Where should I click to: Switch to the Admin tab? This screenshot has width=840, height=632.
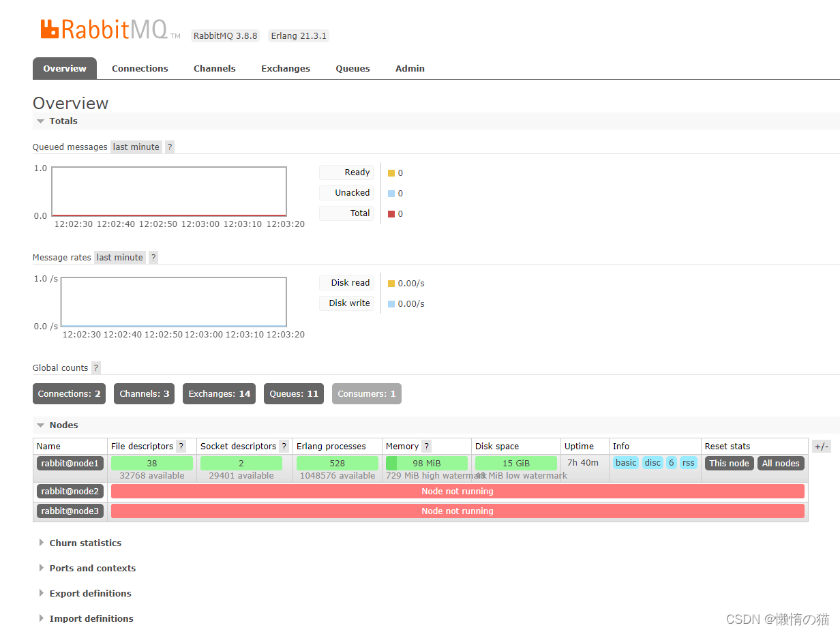click(x=410, y=68)
